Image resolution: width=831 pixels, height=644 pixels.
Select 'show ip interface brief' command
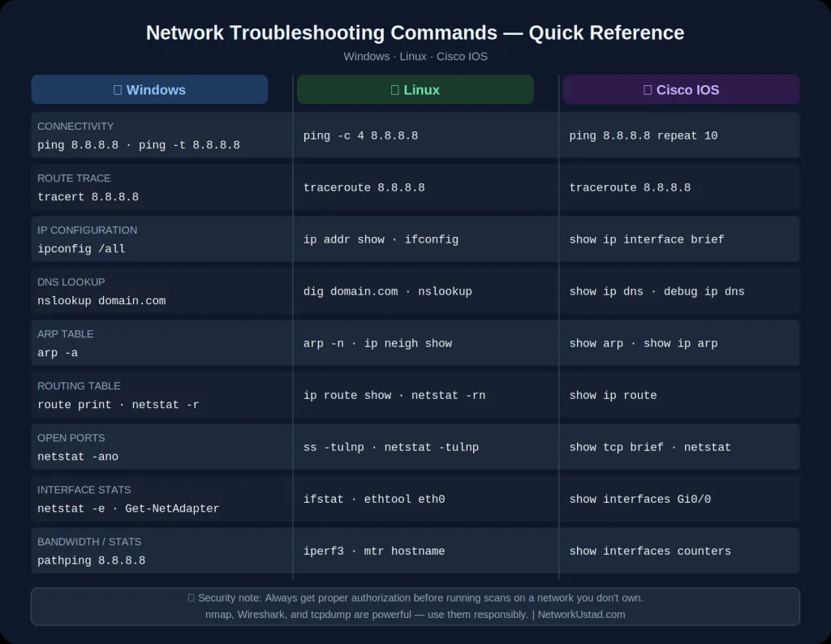pyautogui.click(x=647, y=239)
